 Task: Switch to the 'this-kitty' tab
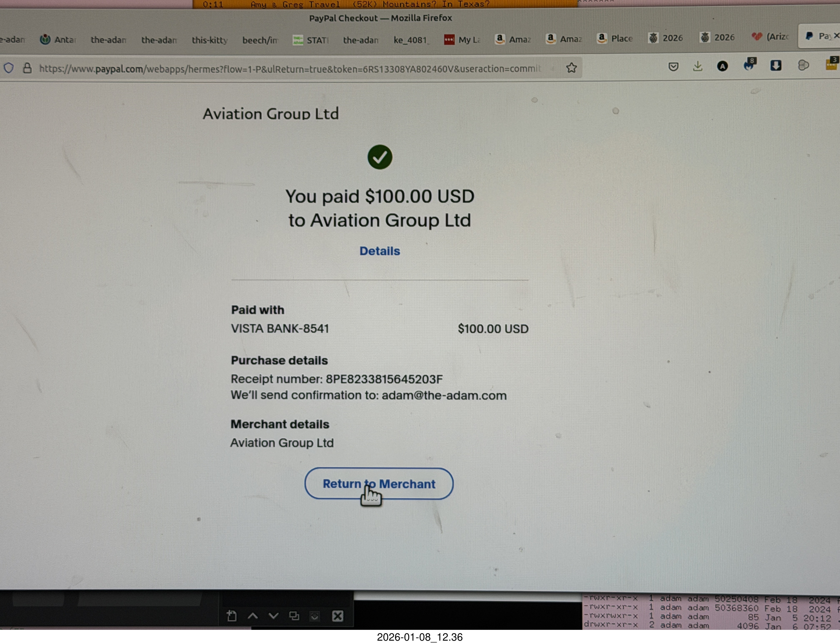point(209,40)
